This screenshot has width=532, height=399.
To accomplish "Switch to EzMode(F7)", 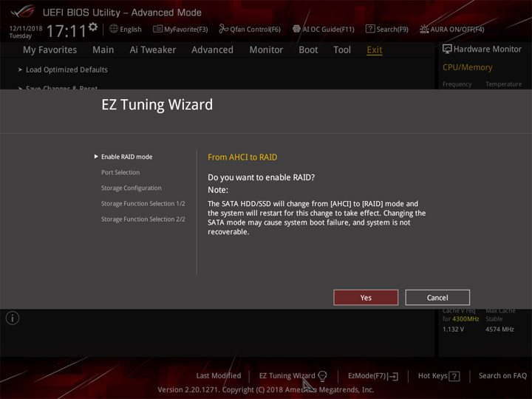I will click(x=372, y=376).
